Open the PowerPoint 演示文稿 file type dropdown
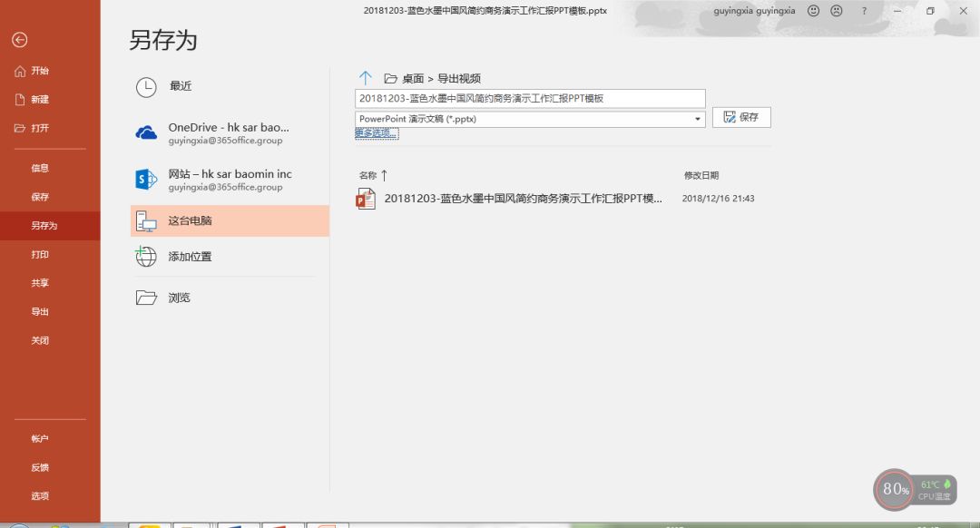The height and width of the screenshot is (528, 980). click(697, 118)
